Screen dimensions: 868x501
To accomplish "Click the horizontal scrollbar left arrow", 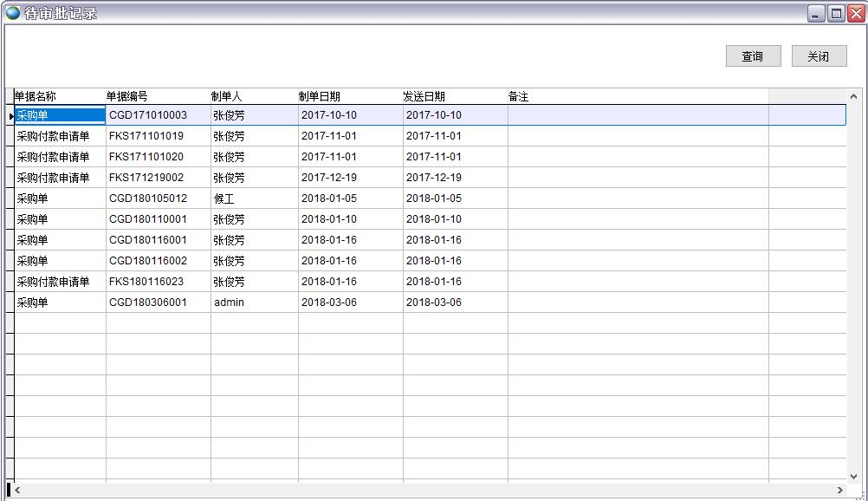I will pyautogui.click(x=16, y=491).
